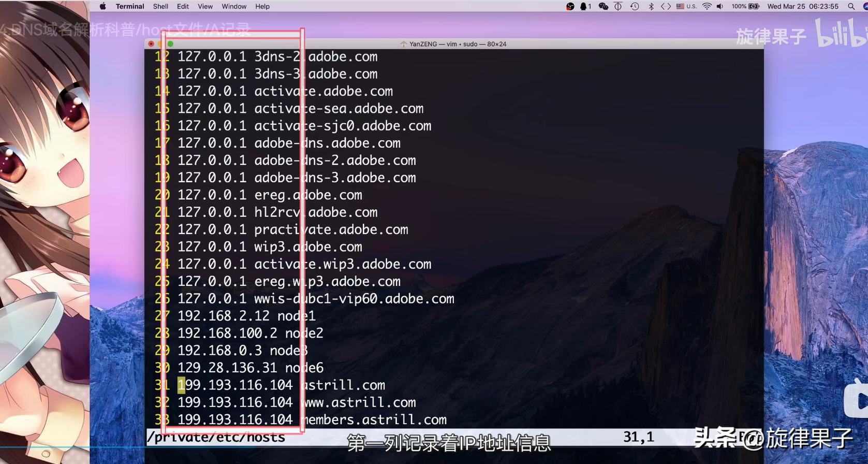Open the View menu
This screenshot has width=868, height=464.
pos(205,6)
